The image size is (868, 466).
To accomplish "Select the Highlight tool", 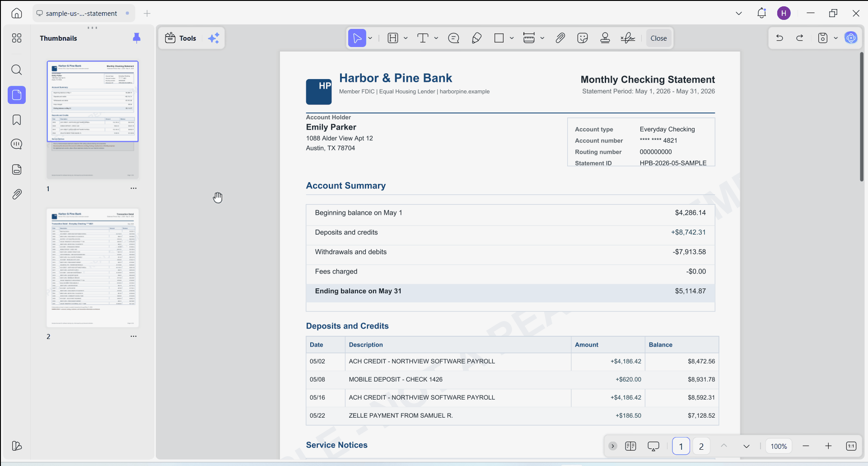I will [393, 38].
